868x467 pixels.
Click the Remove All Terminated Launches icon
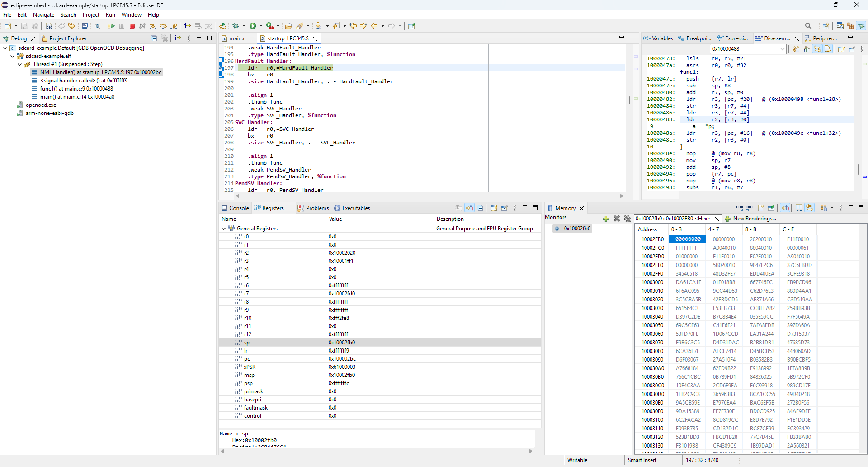click(165, 38)
